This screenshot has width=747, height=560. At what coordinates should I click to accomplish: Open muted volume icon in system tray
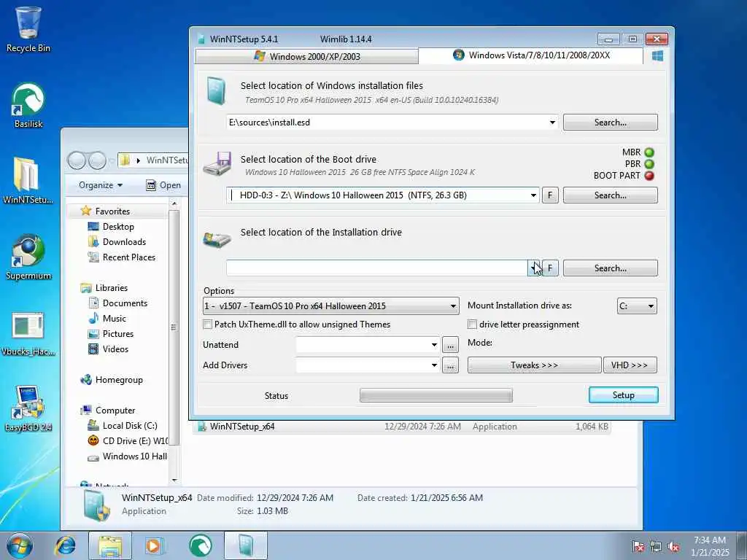(673, 546)
